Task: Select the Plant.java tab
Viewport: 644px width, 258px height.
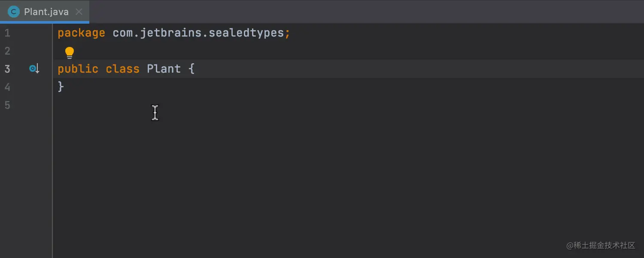Action: coord(46,12)
